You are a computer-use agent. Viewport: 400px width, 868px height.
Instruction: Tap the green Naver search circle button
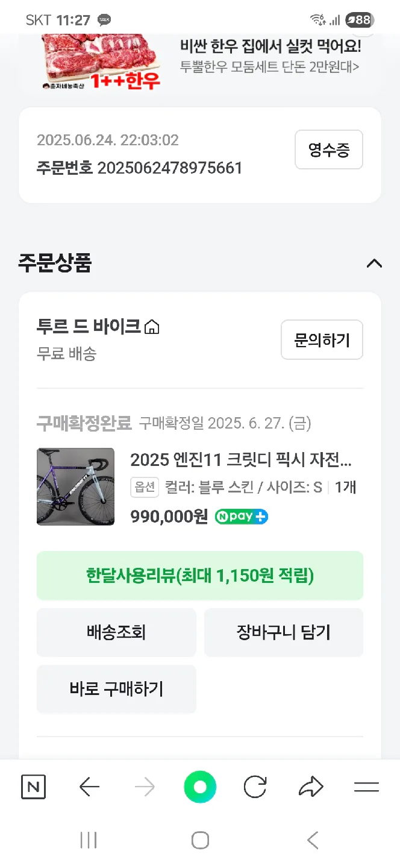(200, 787)
